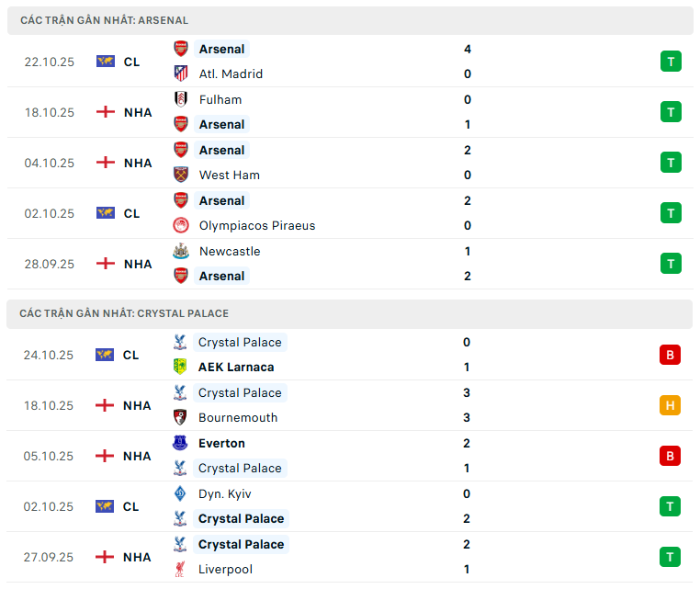
Task: Click the CL league label on 22.10.25
Action: (x=131, y=62)
